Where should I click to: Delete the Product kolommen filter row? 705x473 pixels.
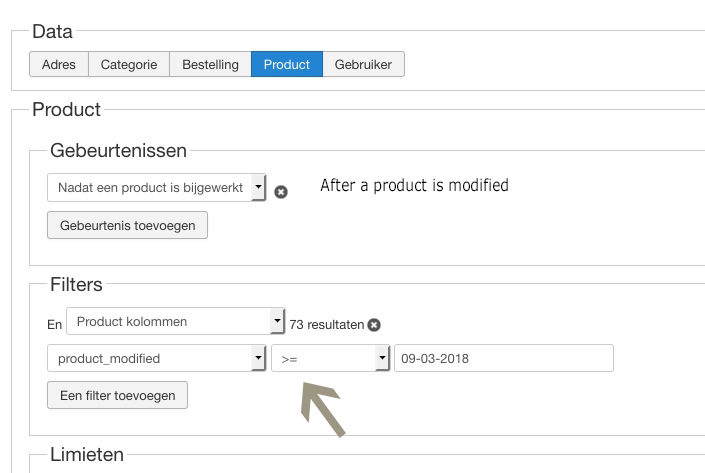click(374, 325)
